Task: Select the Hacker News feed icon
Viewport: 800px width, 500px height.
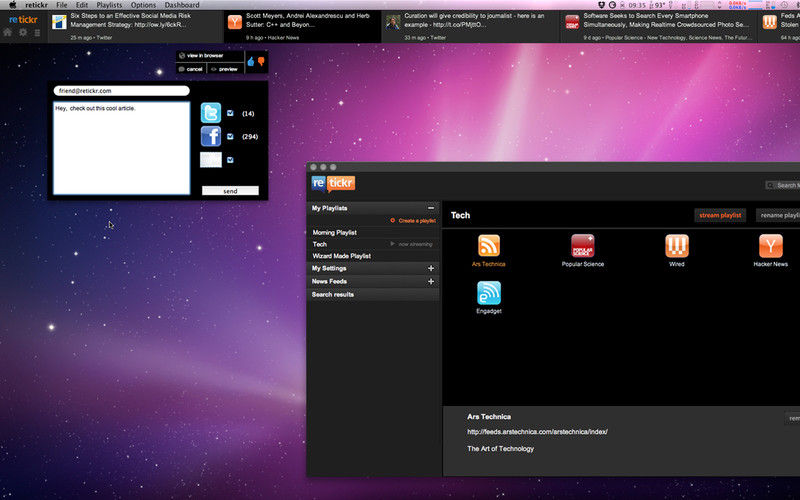Action: (x=770, y=245)
